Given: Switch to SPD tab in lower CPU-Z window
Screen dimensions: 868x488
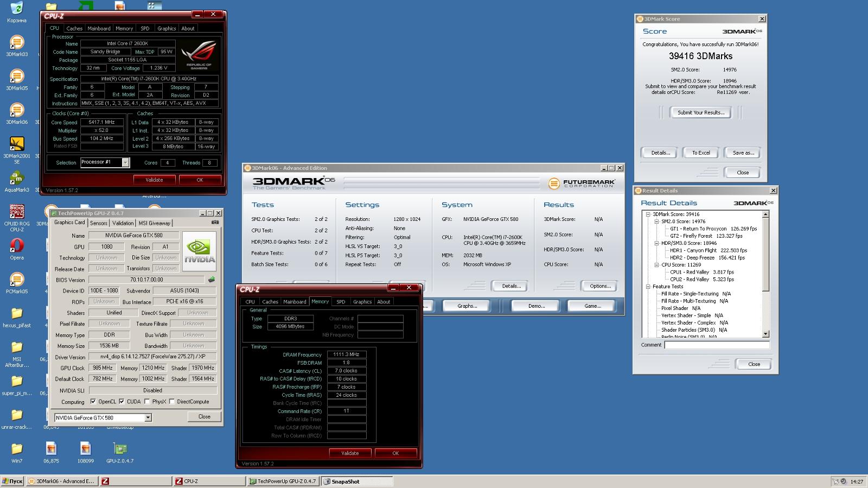Looking at the screenshot, I should click(341, 302).
